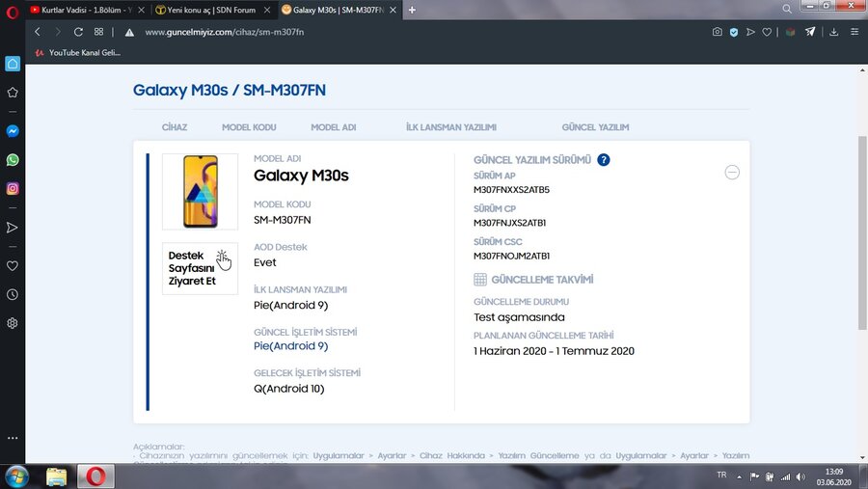Viewport: 868px width, 489px height.
Task: Click İLK LANSMAN YAZILIMI column header
Action: [451, 127]
